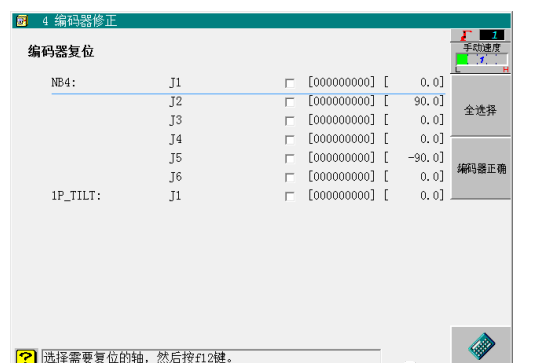Open the keypad calculator icon
Image resolution: width=552 pixels, height=363 pixels.
481,346
